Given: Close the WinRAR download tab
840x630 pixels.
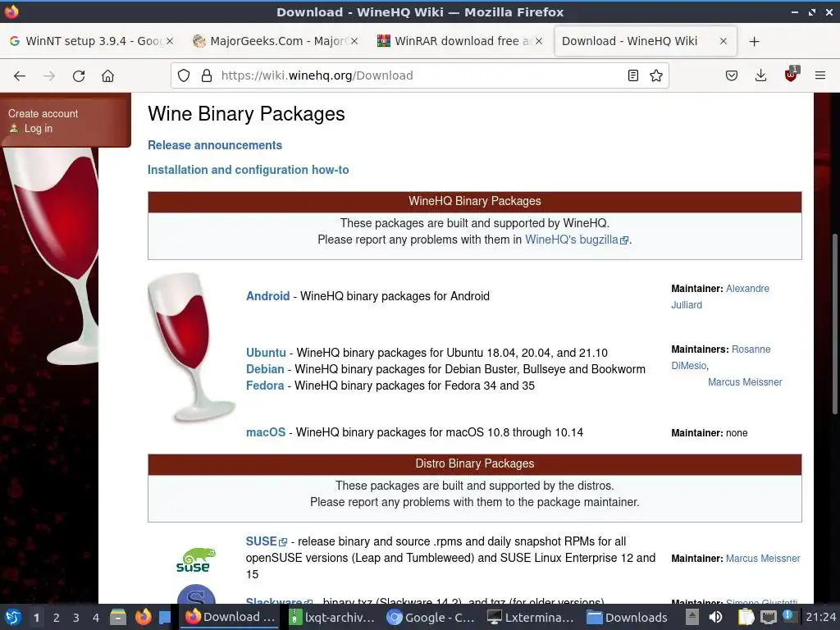Looking at the screenshot, I should point(539,41).
